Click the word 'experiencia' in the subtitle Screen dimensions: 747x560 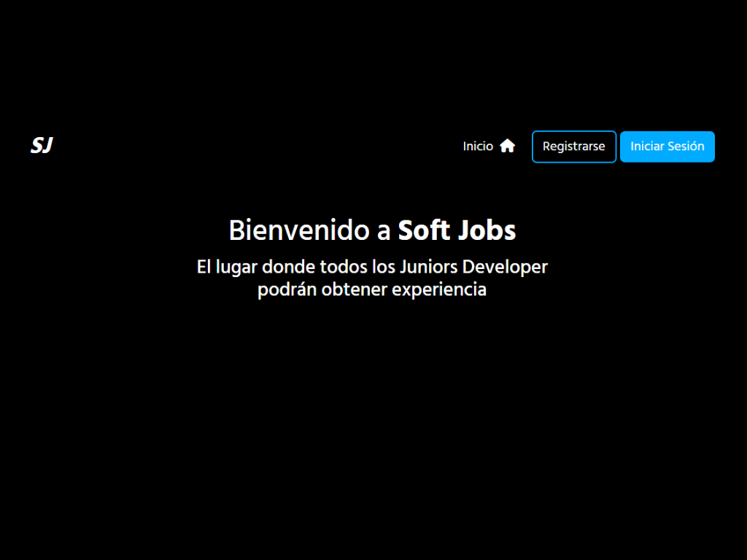pyautogui.click(x=439, y=289)
